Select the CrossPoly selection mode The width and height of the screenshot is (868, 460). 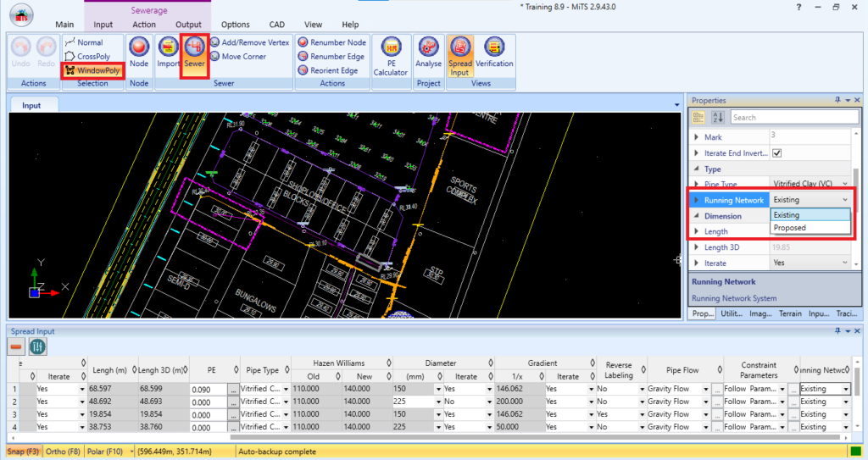tap(87, 57)
